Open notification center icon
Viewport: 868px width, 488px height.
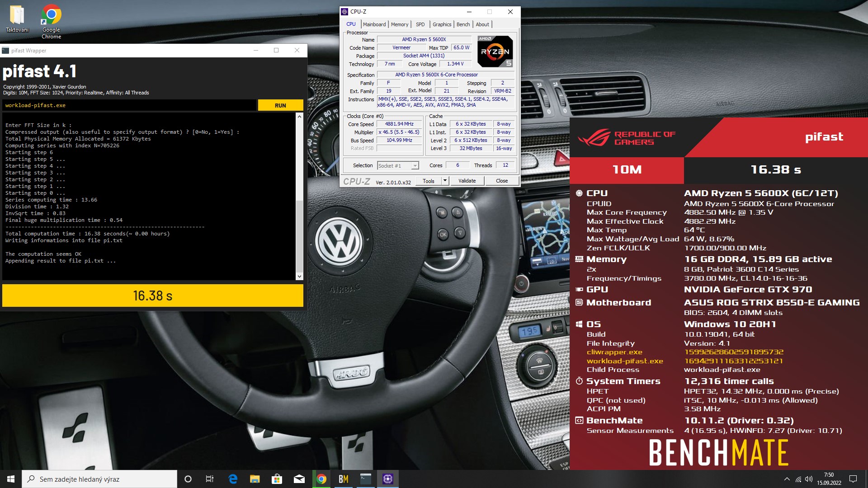pos(853,479)
